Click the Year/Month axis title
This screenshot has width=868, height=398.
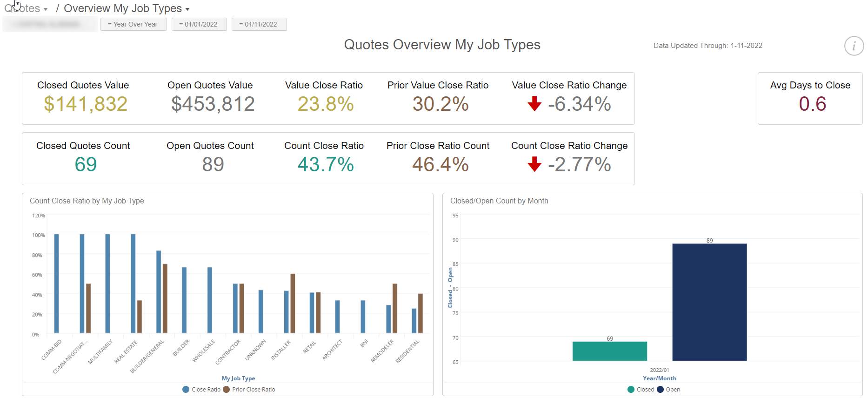660,378
